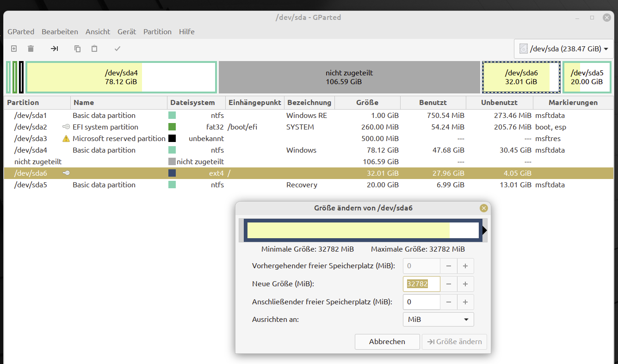Open the Partition menu
The width and height of the screenshot is (618, 364).
157,31
